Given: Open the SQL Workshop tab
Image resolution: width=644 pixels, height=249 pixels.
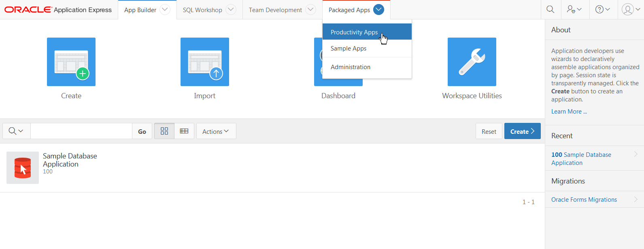Looking at the screenshot, I should point(202,10).
